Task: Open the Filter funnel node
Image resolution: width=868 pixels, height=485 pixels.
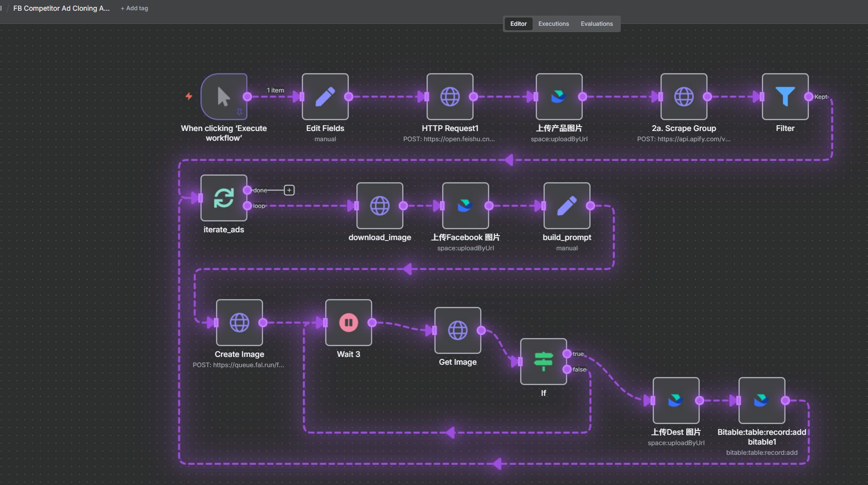Action: 785,96
